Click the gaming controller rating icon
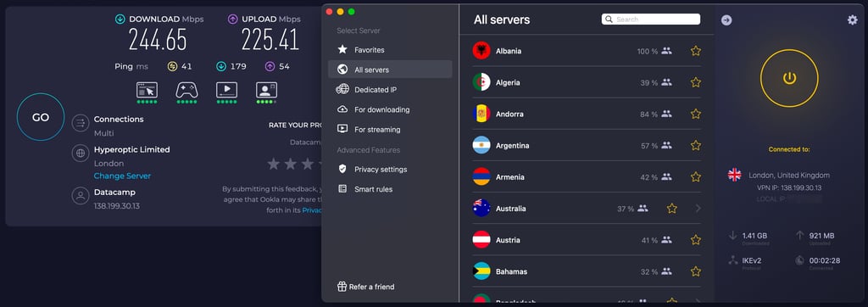This screenshot has height=307, width=868. [186, 90]
